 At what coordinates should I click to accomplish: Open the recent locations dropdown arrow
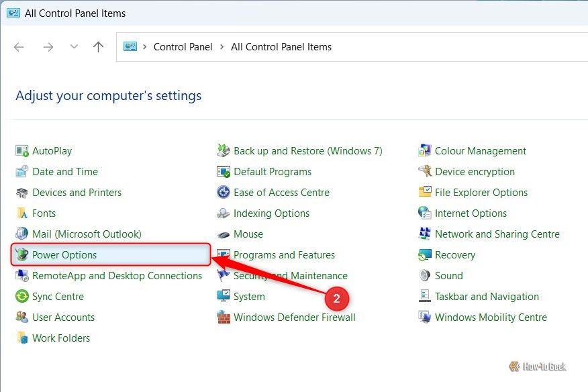74,47
